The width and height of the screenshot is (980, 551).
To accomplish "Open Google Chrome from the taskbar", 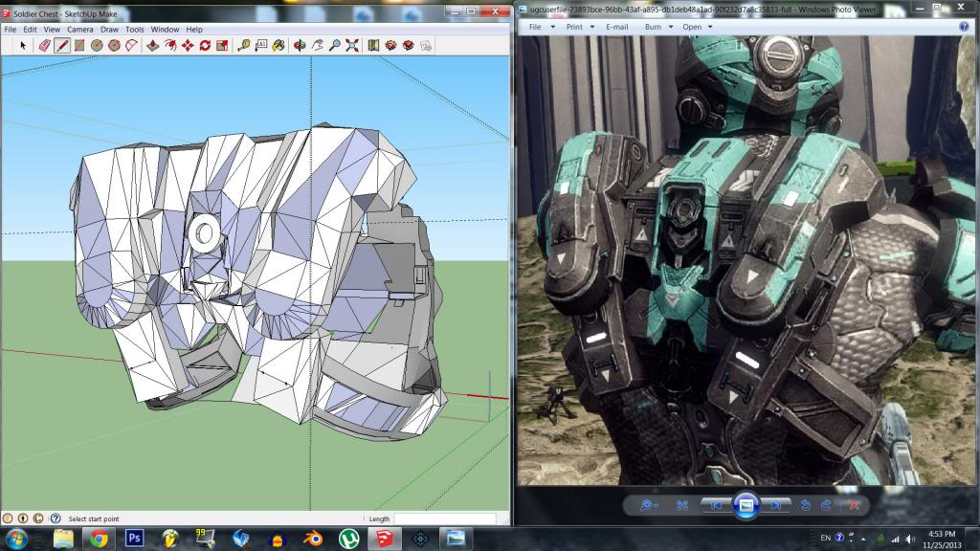I will click(x=99, y=539).
